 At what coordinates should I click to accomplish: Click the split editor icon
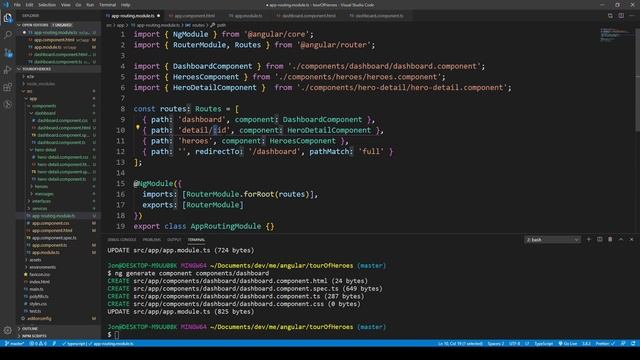621,16
